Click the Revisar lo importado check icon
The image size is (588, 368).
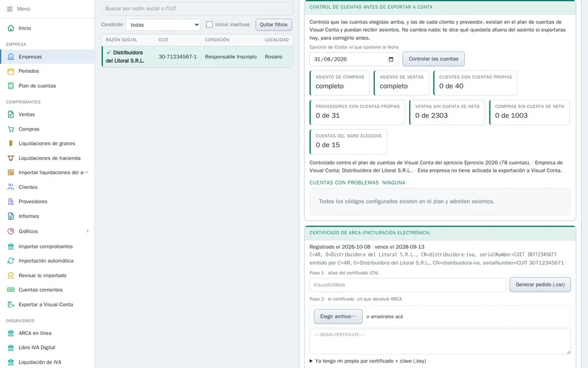coord(11,275)
